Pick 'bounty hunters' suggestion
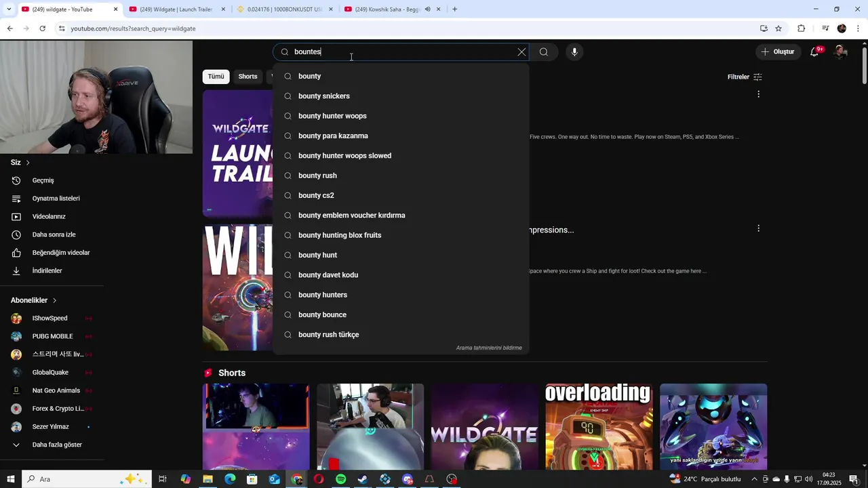868x488 pixels. (x=401, y=295)
